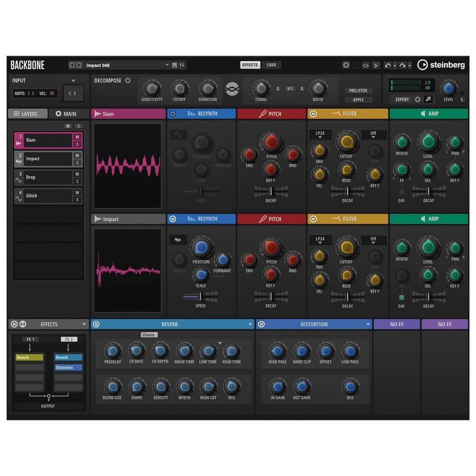Screen dimensions: 476x476
Task: Click the Chorus button in Reverb
Action: [x=149, y=335]
